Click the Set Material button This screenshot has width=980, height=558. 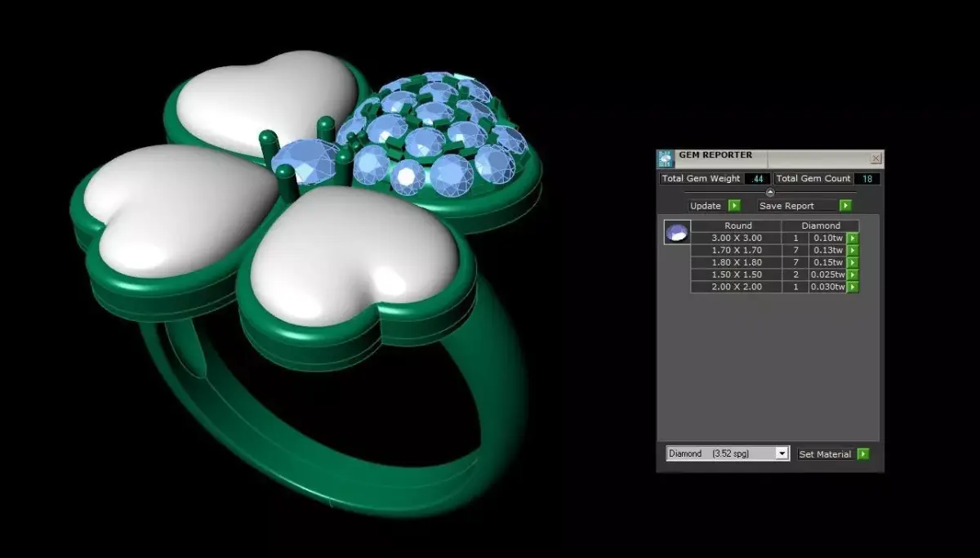coord(826,453)
